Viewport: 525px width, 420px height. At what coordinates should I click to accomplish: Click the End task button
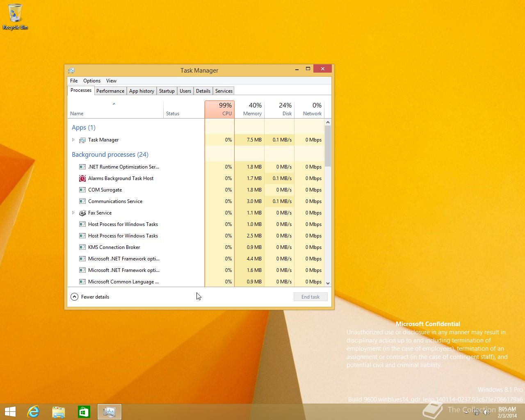tap(310, 297)
